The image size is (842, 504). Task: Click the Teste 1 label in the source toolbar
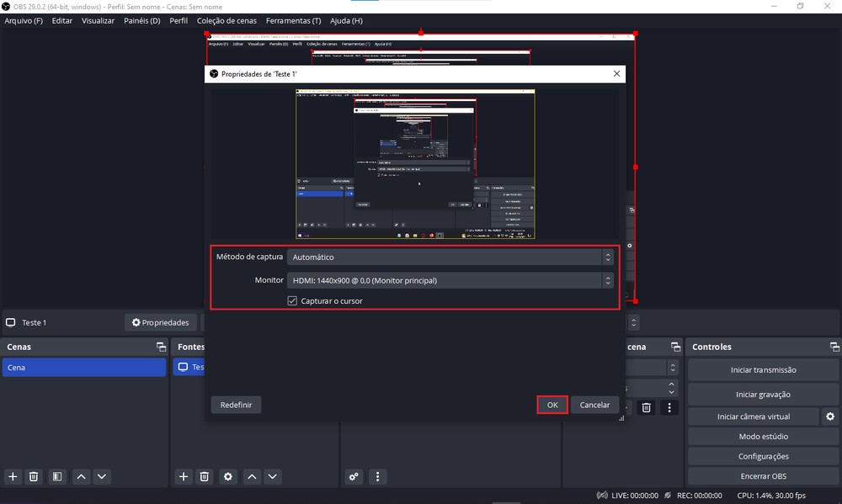pos(34,322)
